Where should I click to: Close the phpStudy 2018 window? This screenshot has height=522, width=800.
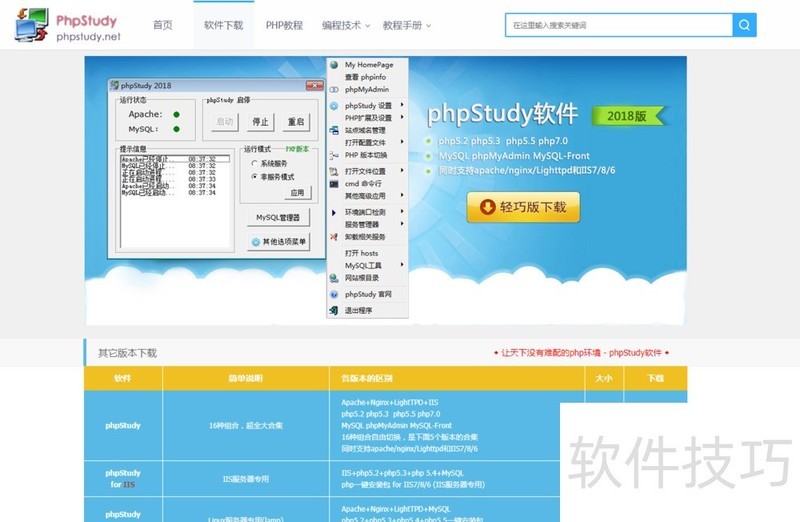pos(314,85)
